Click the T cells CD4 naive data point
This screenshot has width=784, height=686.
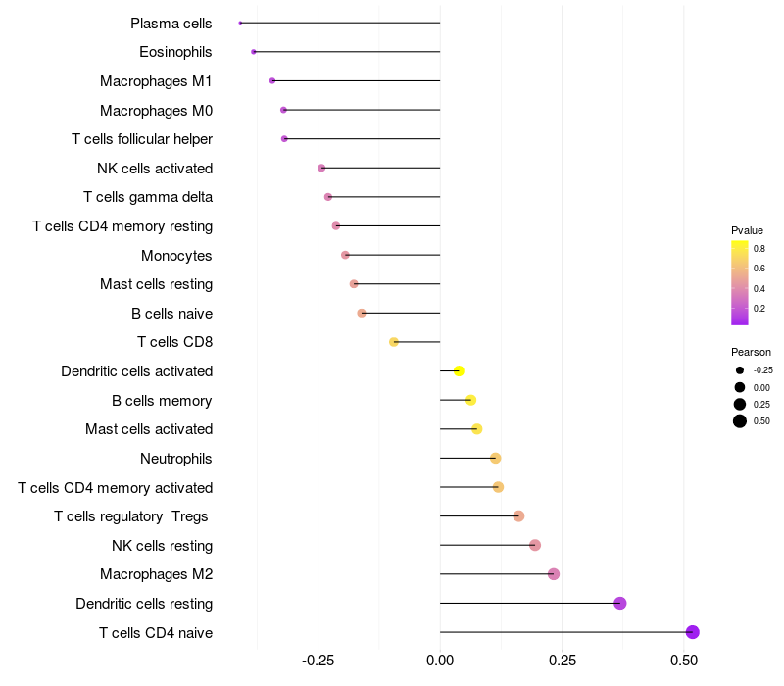pyautogui.click(x=693, y=632)
